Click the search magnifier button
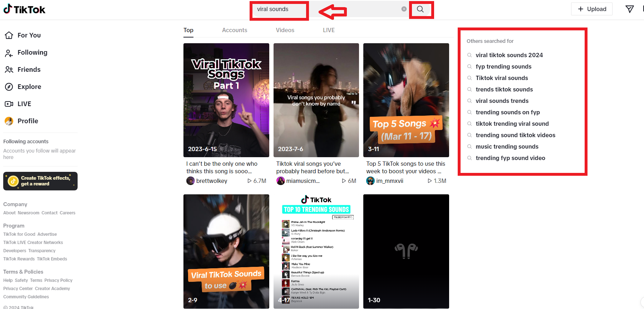 point(420,9)
